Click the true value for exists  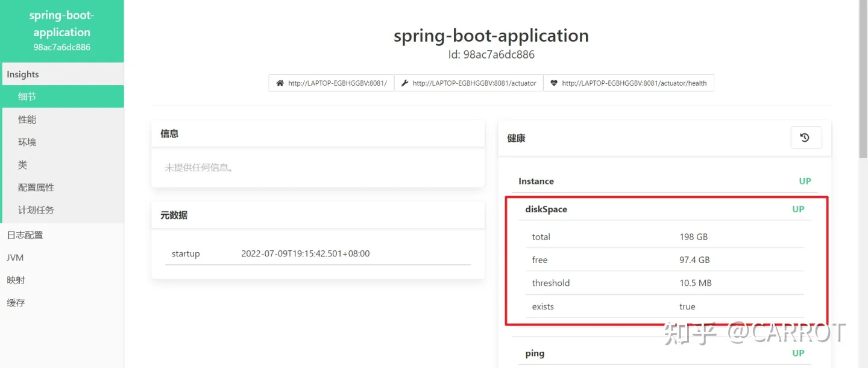coord(687,306)
